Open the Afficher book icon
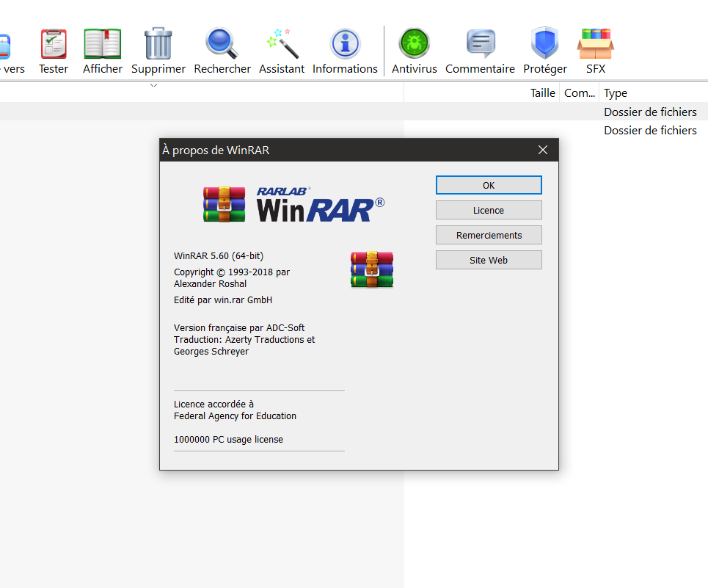 (103, 45)
